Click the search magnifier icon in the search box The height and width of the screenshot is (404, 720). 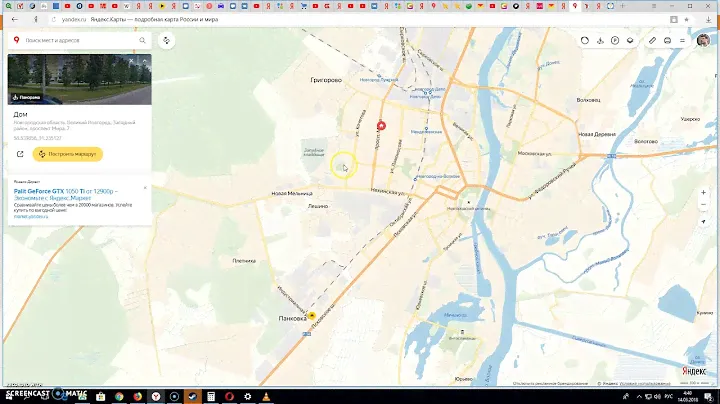pyautogui.click(x=143, y=40)
